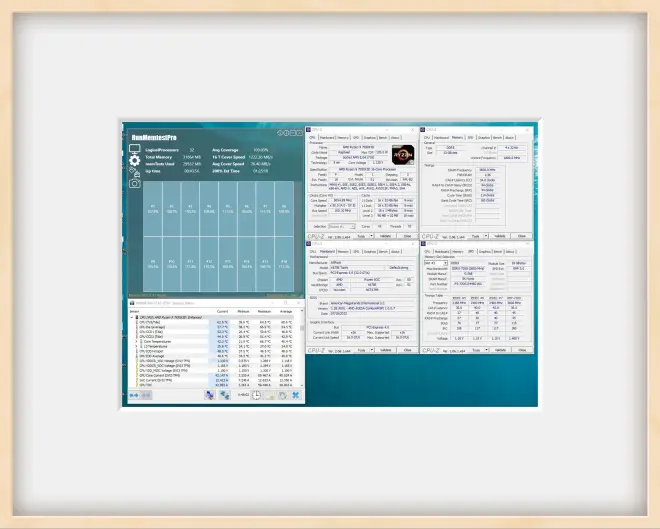The height and width of the screenshot is (529, 660).
Task: Open RunMemtestPro settings gear icon
Action: [135, 160]
